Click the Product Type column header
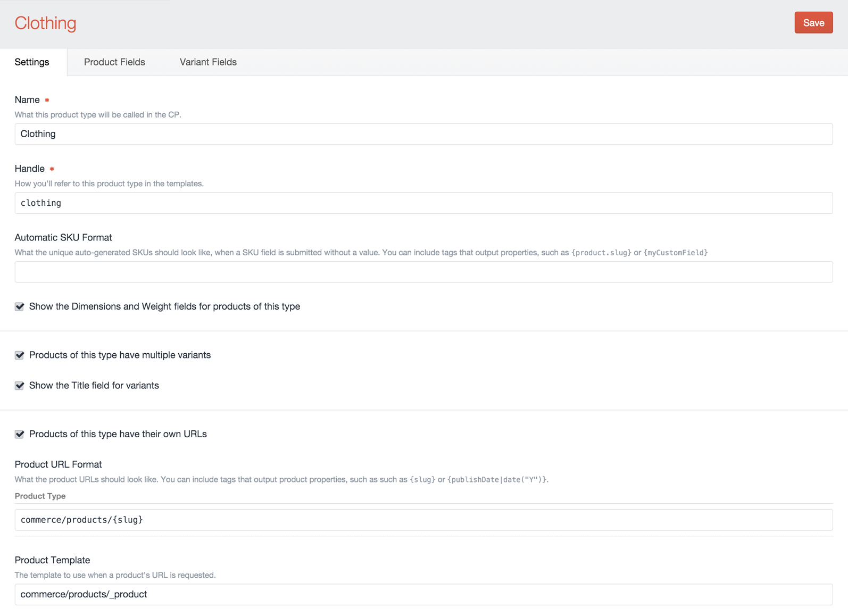The width and height of the screenshot is (848, 616). pyautogui.click(x=40, y=496)
